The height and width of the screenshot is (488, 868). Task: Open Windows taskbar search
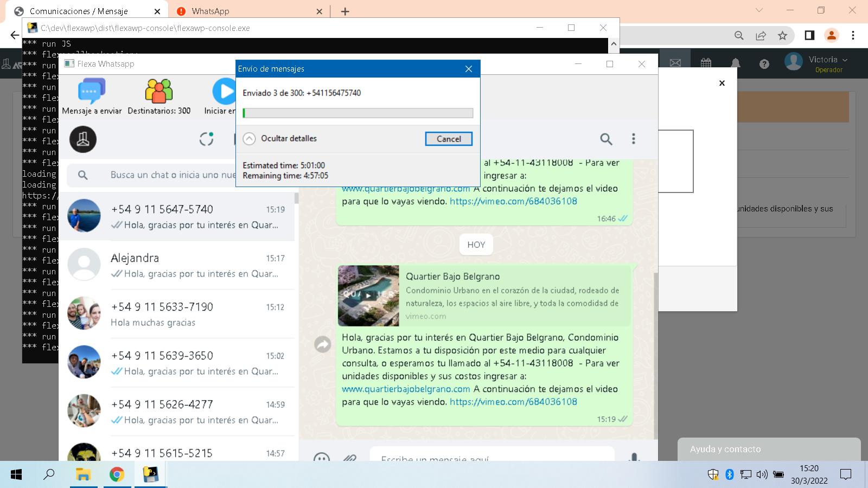coord(49,474)
